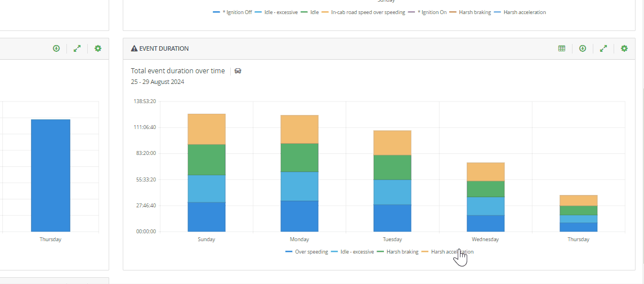Select Thursday's light blue Idle - excessive segment
Viewport: 644px width, 284px height.
(578, 219)
